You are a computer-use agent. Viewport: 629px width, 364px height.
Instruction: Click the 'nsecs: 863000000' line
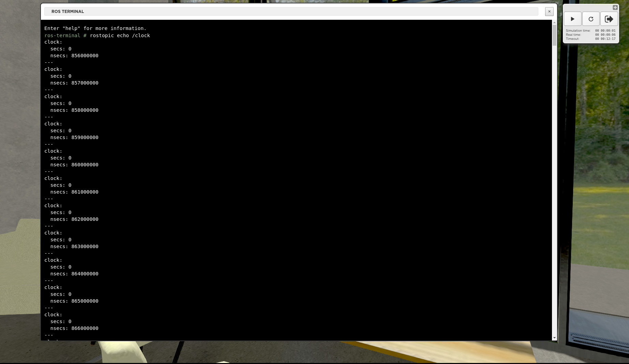74,247
